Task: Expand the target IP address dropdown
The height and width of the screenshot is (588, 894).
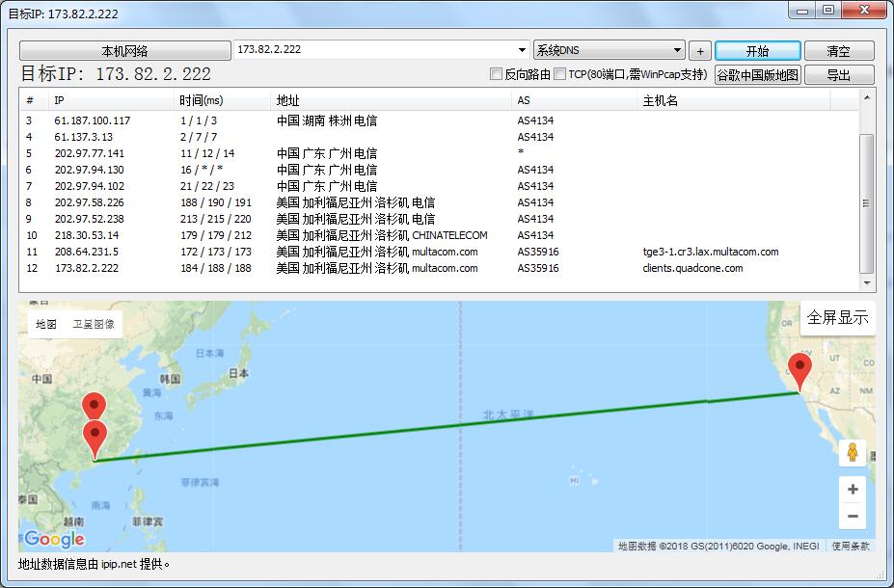Action: (x=522, y=50)
